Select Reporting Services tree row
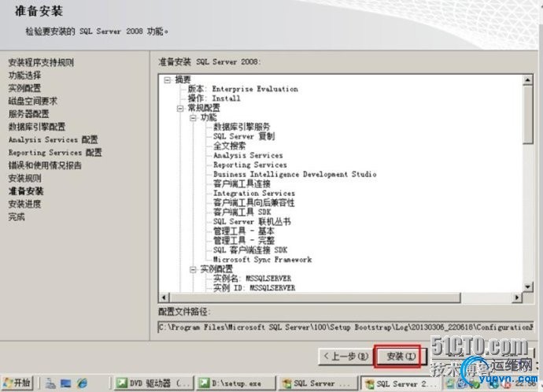 250,165
